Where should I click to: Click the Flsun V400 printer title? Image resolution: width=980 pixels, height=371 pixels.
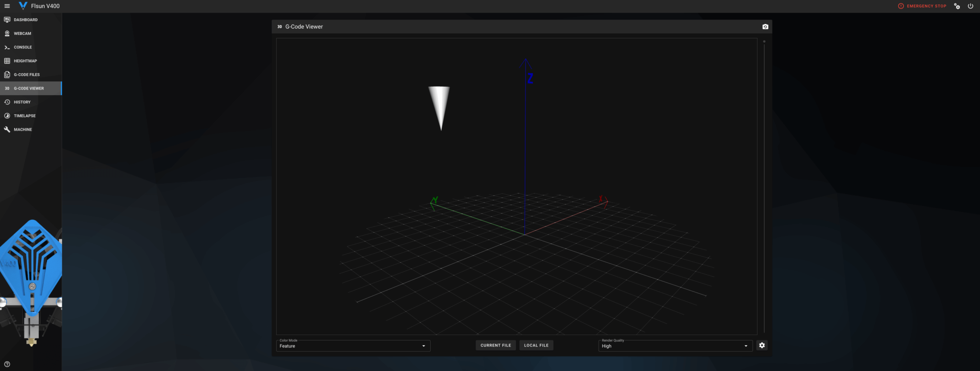click(45, 6)
